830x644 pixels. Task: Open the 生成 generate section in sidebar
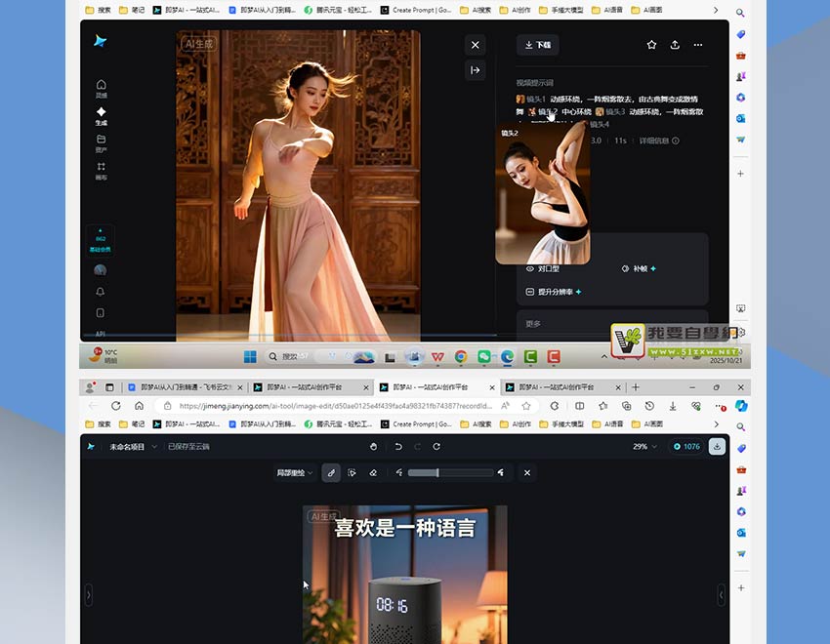click(x=102, y=116)
